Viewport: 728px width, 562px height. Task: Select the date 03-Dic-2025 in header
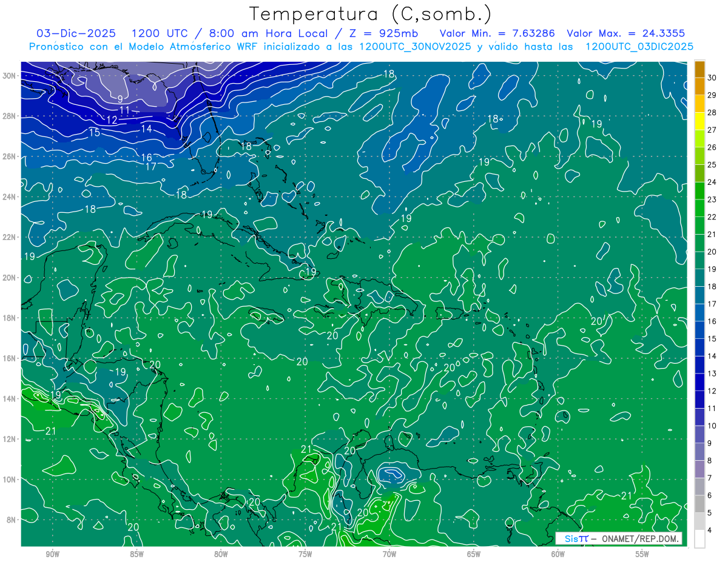click(x=77, y=33)
